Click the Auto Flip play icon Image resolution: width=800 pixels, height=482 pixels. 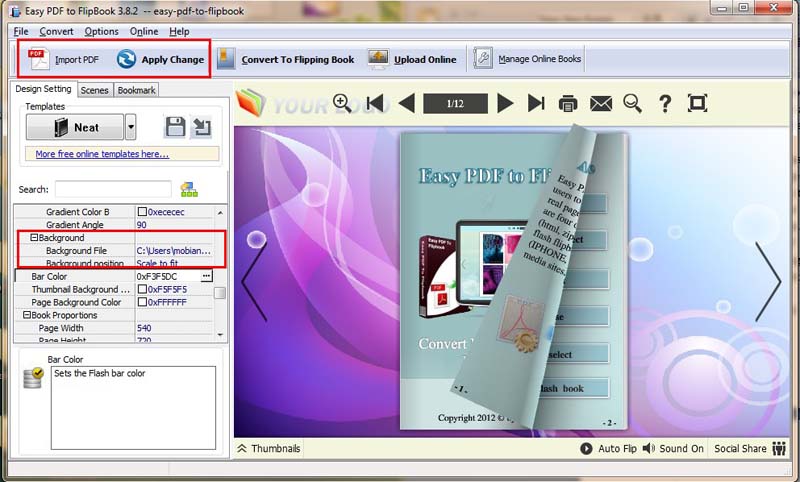[x=586, y=448]
